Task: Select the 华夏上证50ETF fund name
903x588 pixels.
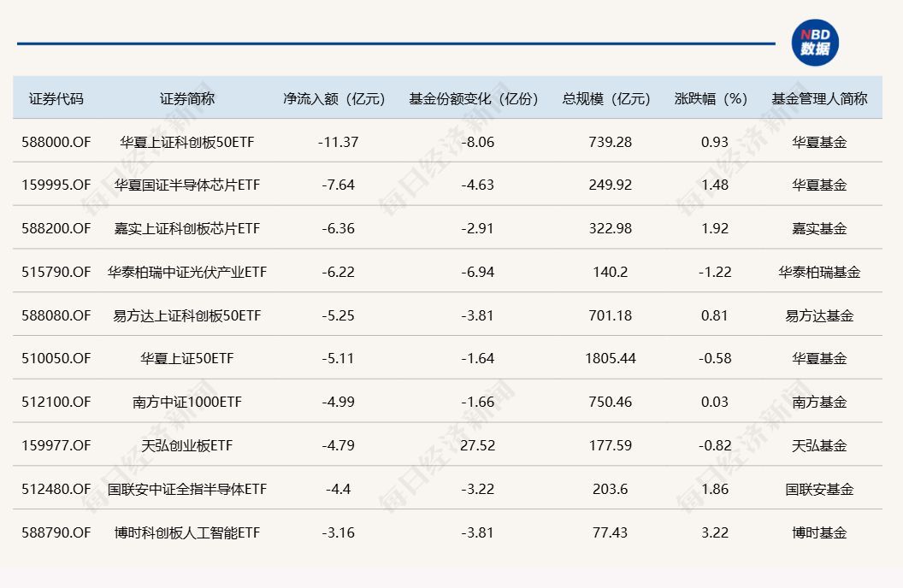Action: tap(186, 359)
